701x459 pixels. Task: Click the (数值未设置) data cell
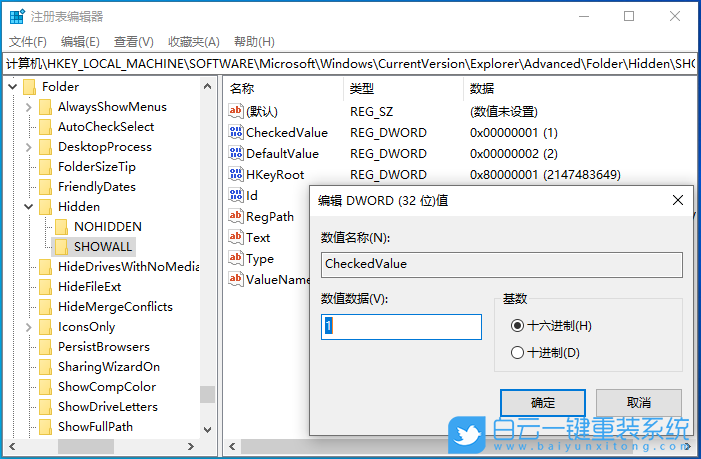click(x=503, y=112)
